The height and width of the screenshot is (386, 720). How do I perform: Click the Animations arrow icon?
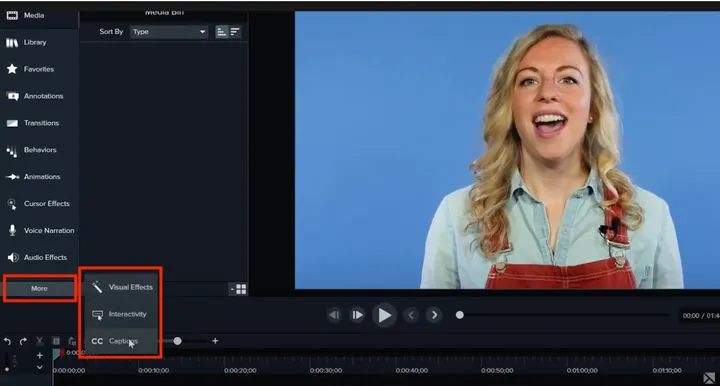[12, 177]
